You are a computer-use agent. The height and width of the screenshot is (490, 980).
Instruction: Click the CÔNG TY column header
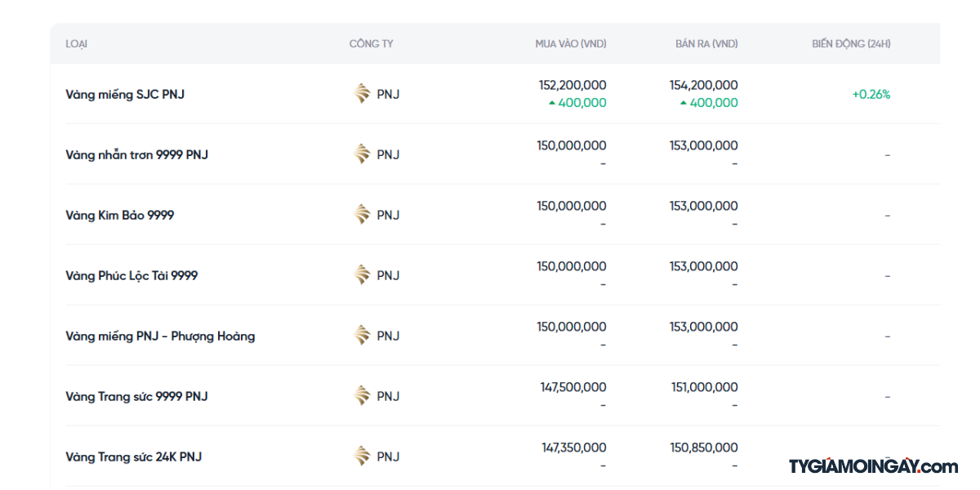pyautogui.click(x=371, y=44)
